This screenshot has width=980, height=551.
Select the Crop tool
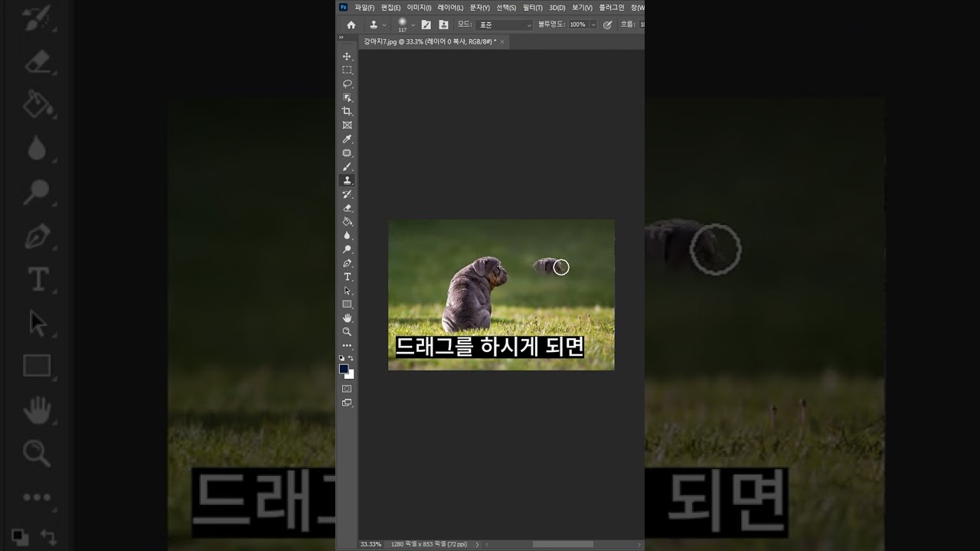pos(347,111)
